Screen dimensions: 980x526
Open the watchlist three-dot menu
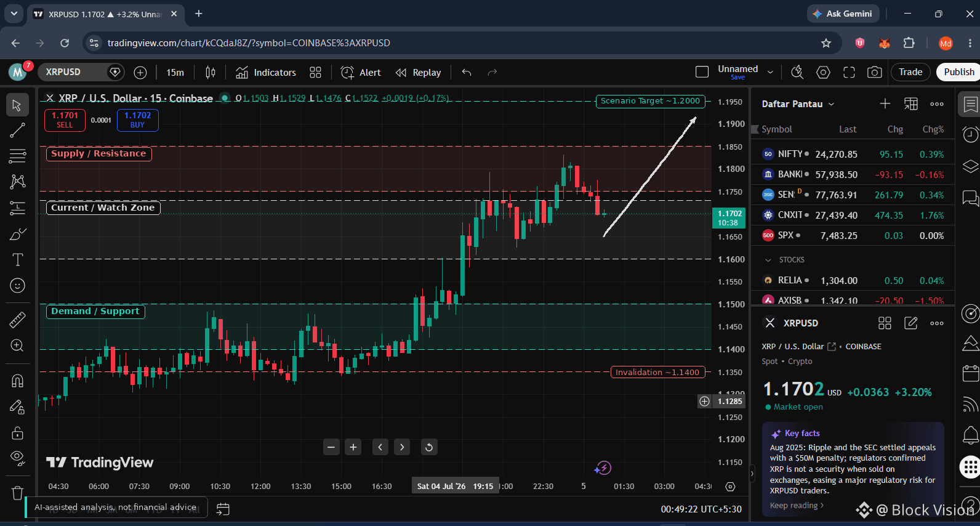(x=937, y=103)
